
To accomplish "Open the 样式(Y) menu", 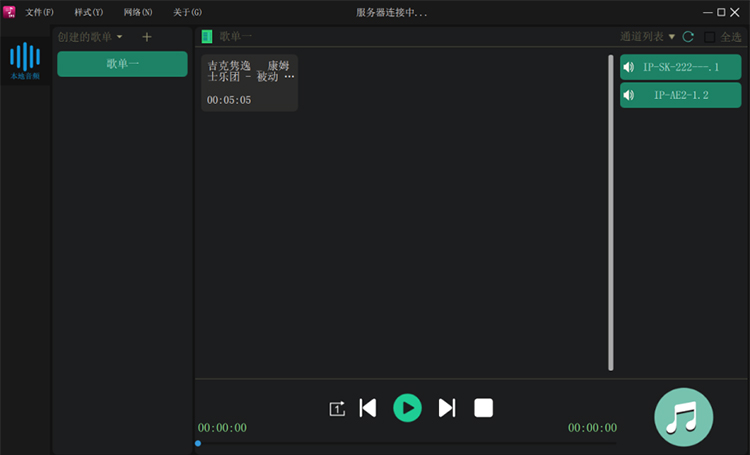I will pos(88,12).
